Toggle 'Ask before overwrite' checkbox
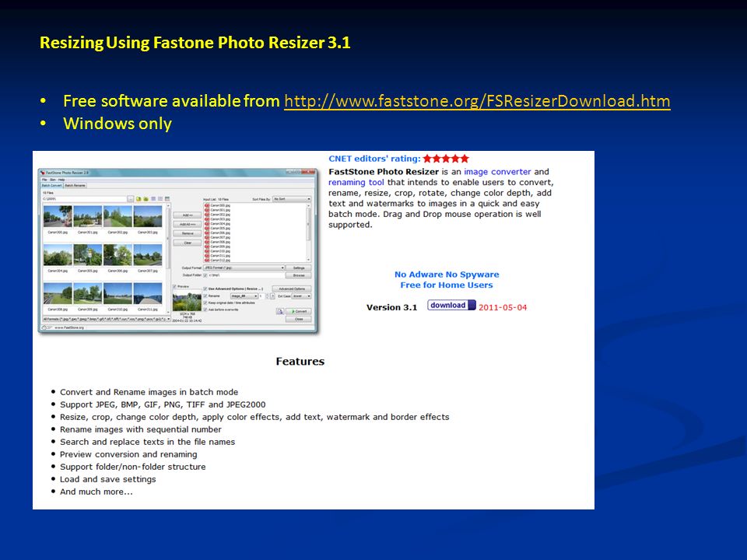747x560 pixels. 205,310
